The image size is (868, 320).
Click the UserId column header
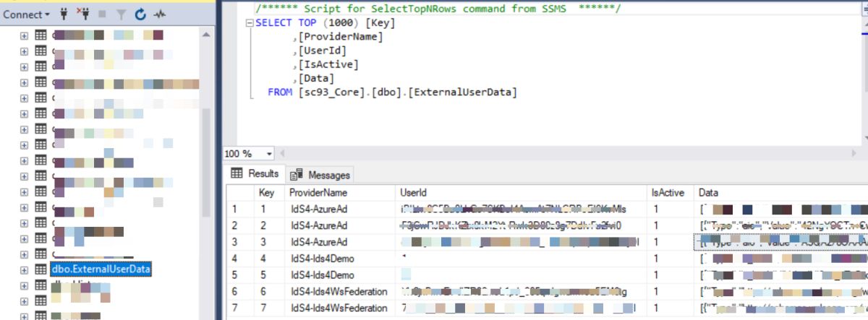click(x=521, y=193)
